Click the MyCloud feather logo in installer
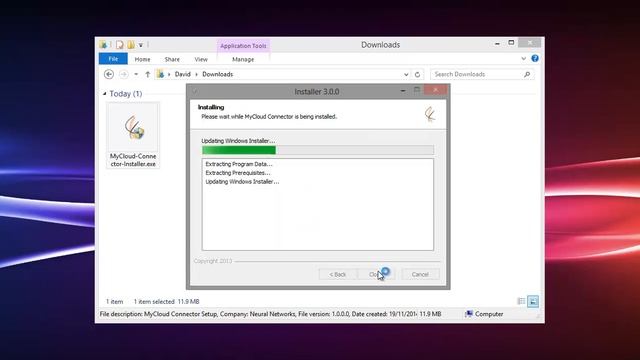Screen dimensions: 640x360 (x=430, y=114)
